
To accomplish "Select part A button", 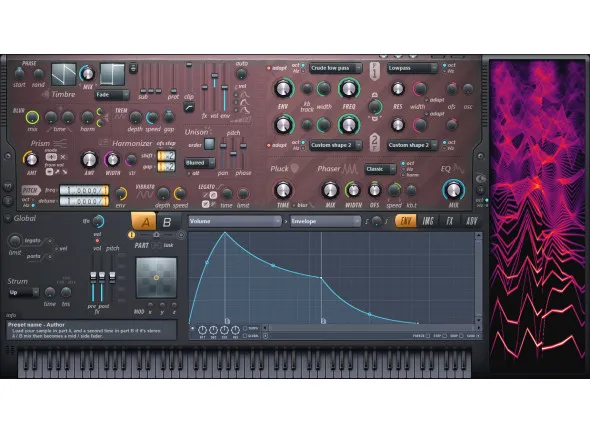I will [144, 222].
